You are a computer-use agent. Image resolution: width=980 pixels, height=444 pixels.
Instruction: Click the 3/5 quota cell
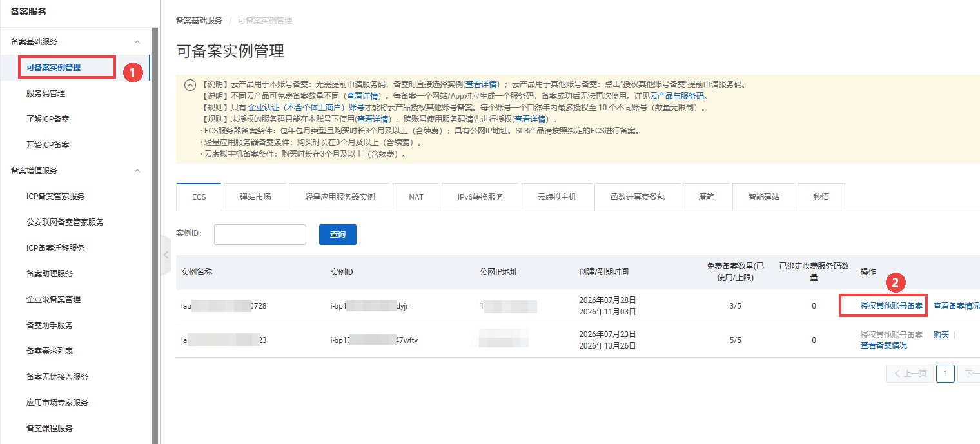[x=735, y=306]
